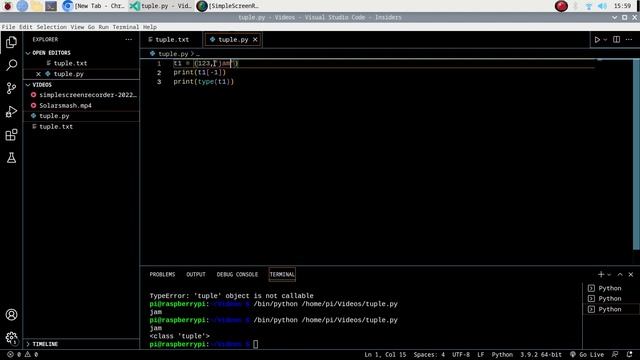Select Python interpreter 3.9.2 64-bit
Viewport: 640px width, 360px height.
541,355
